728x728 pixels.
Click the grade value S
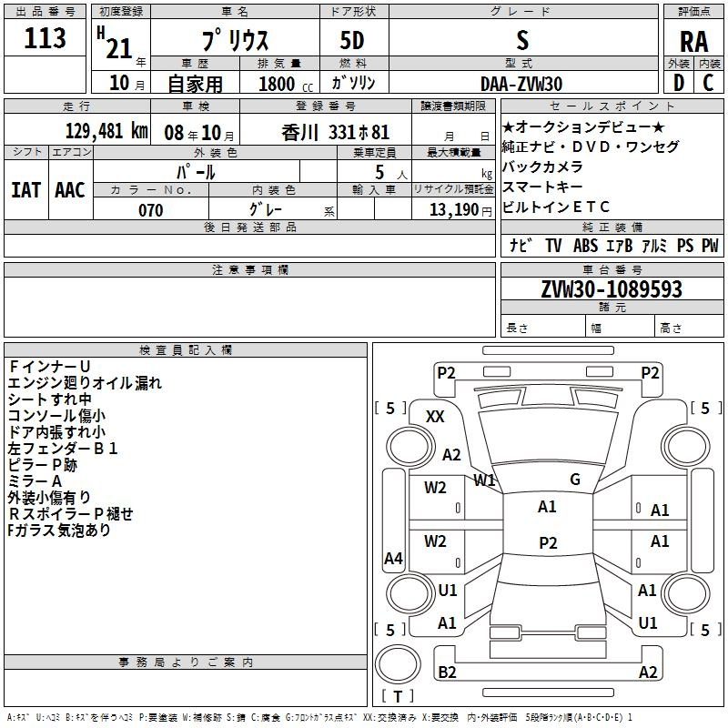522,40
